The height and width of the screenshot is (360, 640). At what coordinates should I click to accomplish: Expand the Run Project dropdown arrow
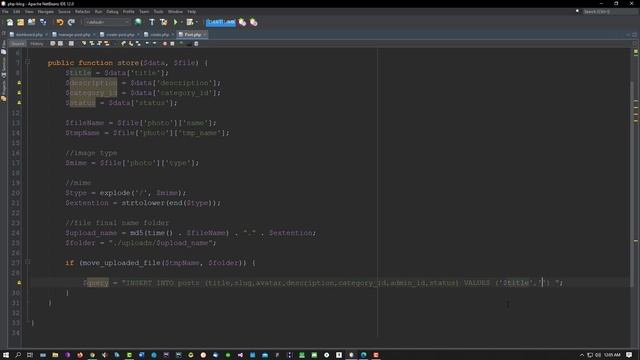(181, 22)
